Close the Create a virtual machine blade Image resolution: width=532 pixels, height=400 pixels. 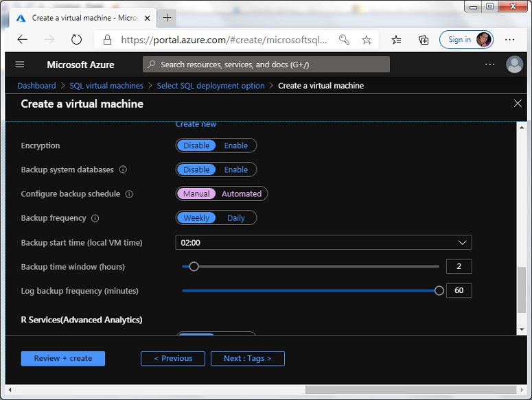pyautogui.click(x=518, y=104)
